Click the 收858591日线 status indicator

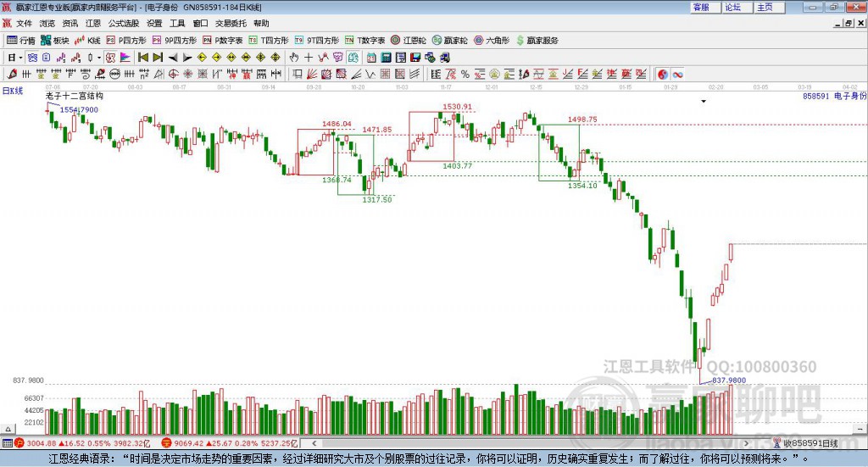coord(805,443)
